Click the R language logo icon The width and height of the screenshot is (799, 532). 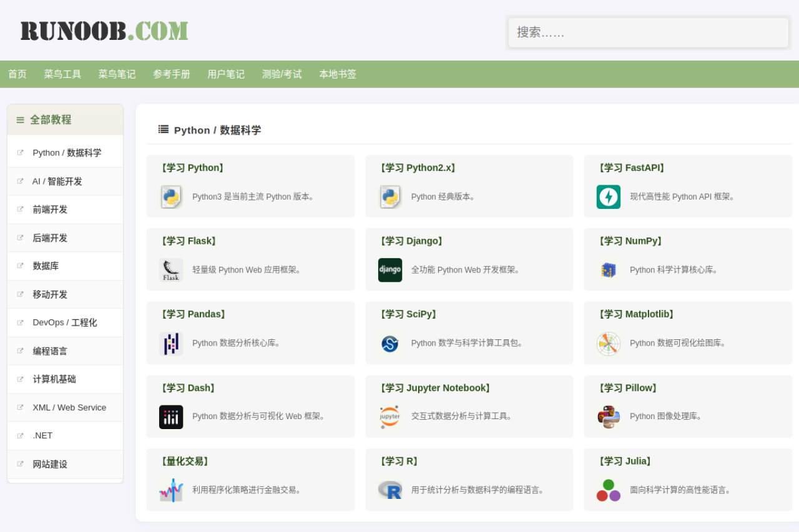point(390,490)
